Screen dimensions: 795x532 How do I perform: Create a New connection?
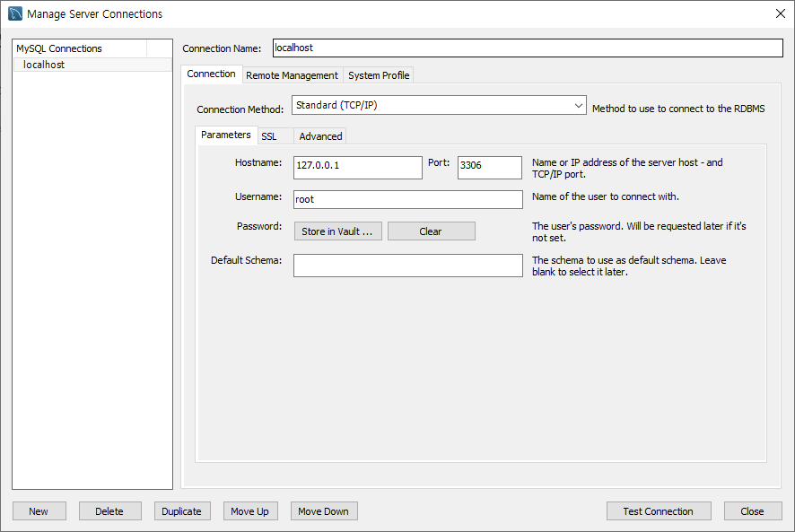(39, 511)
